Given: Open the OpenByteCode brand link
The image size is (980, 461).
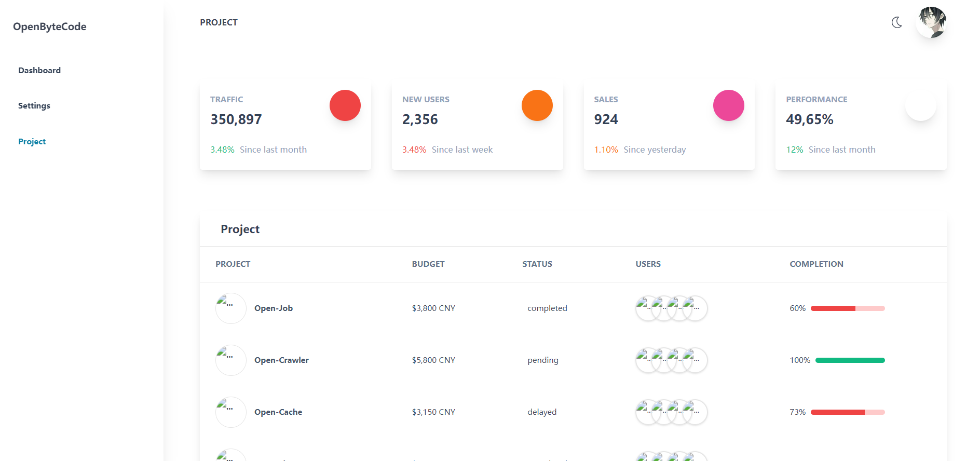Looking at the screenshot, I should pyautogui.click(x=50, y=26).
